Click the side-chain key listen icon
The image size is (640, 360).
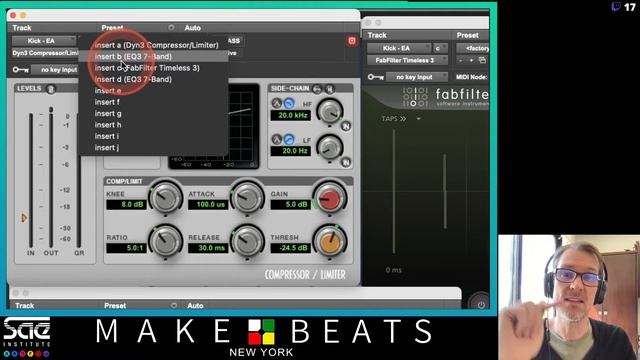point(317,89)
